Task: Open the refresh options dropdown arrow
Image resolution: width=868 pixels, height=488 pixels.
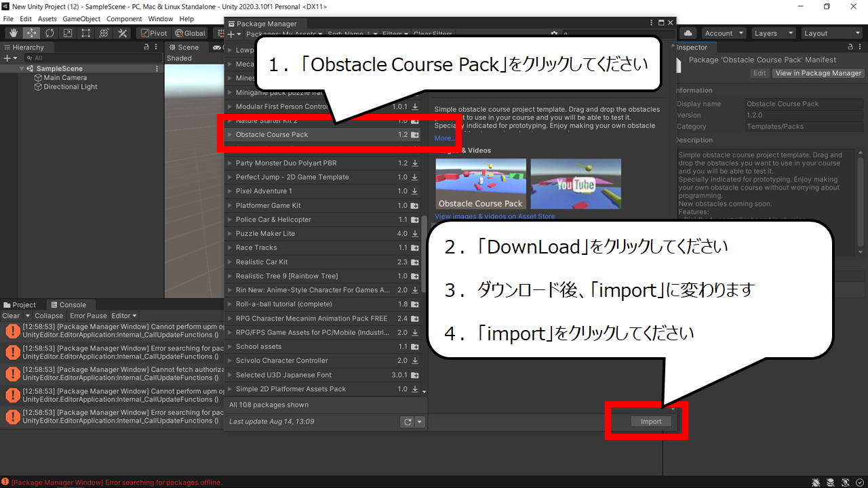Action: (x=420, y=422)
